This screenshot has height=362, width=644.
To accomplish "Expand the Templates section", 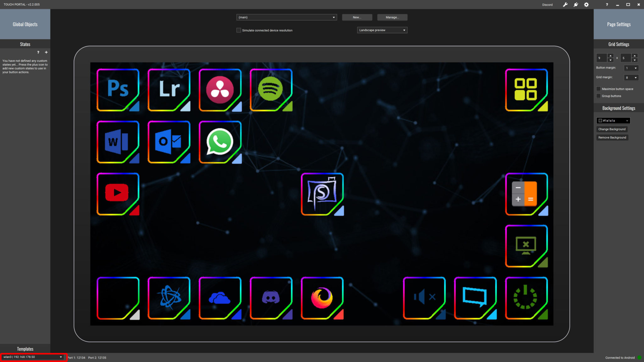I will [25, 349].
